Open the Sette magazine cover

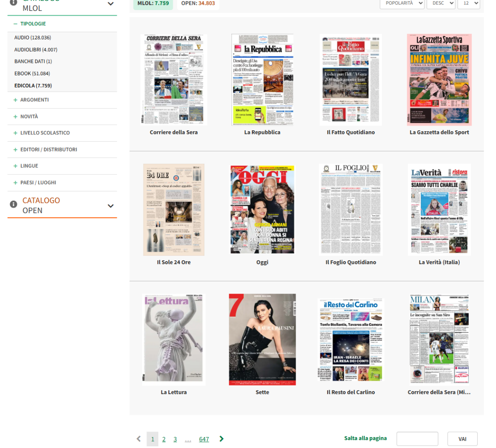pyautogui.click(x=262, y=339)
